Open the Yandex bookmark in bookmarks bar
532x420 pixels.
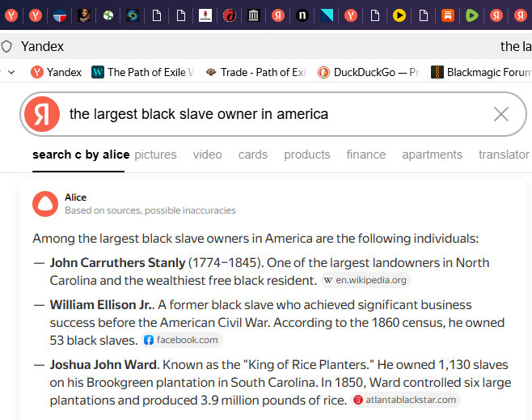pos(56,72)
